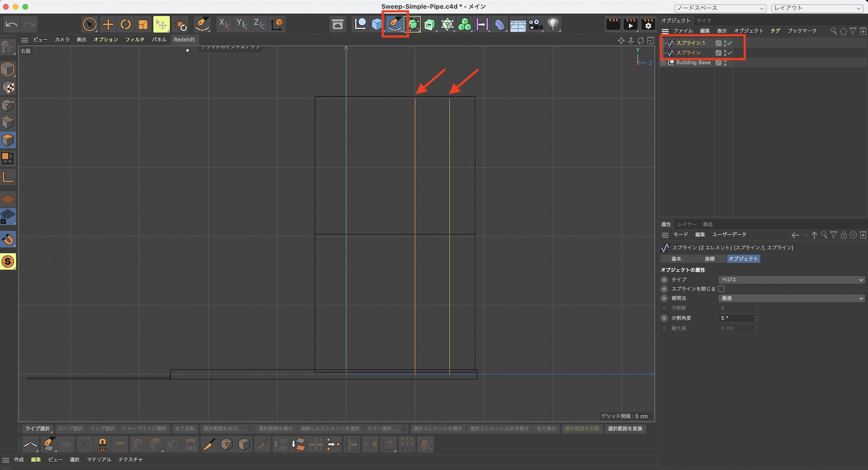Switch to the 座標 tab
Screen dimensions: 868x470
(x=710, y=259)
